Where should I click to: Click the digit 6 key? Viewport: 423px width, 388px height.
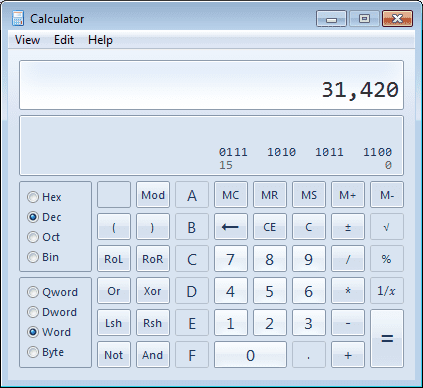[x=309, y=291]
